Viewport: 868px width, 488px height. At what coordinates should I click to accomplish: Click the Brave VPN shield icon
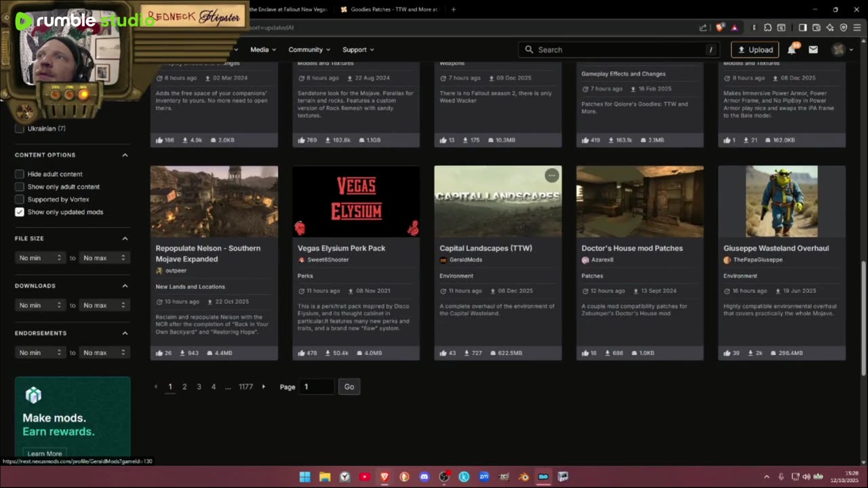(844, 28)
